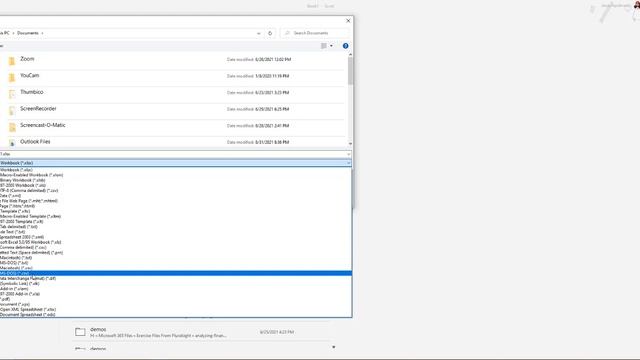Choose Single File Web Page (*.mht) type
640x360 pixels.
click(x=176, y=201)
